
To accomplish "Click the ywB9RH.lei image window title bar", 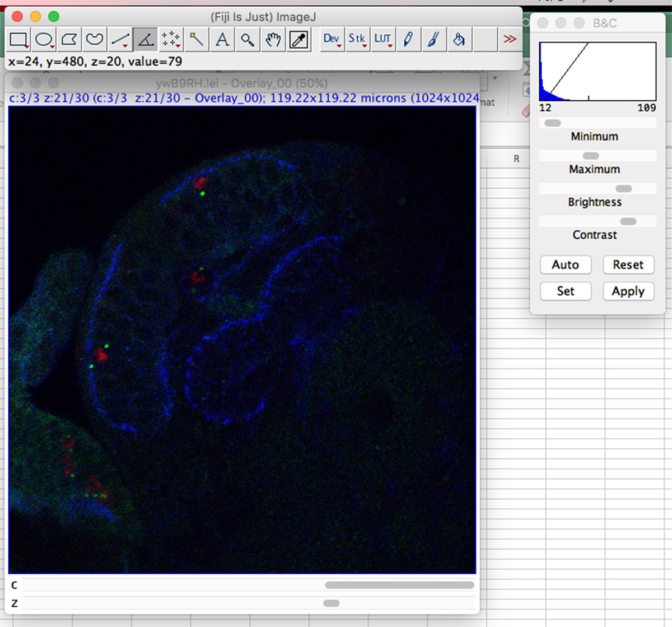I will [x=242, y=83].
